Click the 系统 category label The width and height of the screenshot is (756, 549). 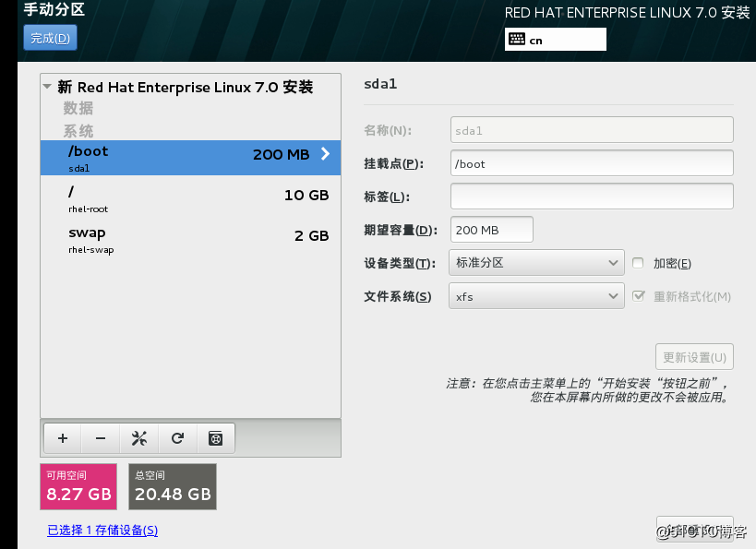78,131
